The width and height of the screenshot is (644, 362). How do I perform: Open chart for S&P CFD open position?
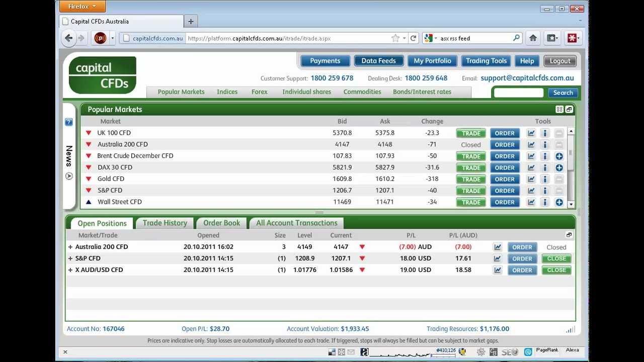tap(498, 258)
